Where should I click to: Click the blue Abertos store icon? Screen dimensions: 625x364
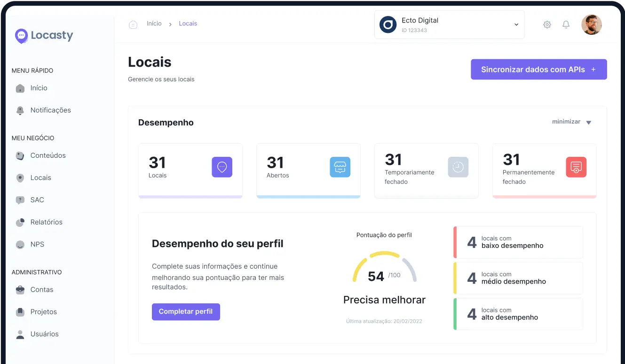coord(340,167)
